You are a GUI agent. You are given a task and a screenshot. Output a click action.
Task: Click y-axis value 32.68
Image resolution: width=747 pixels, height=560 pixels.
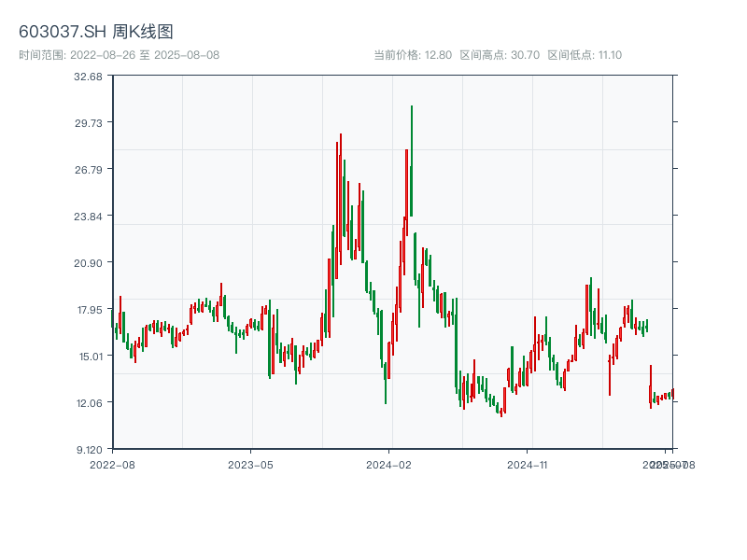pyautogui.click(x=88, y=77)
